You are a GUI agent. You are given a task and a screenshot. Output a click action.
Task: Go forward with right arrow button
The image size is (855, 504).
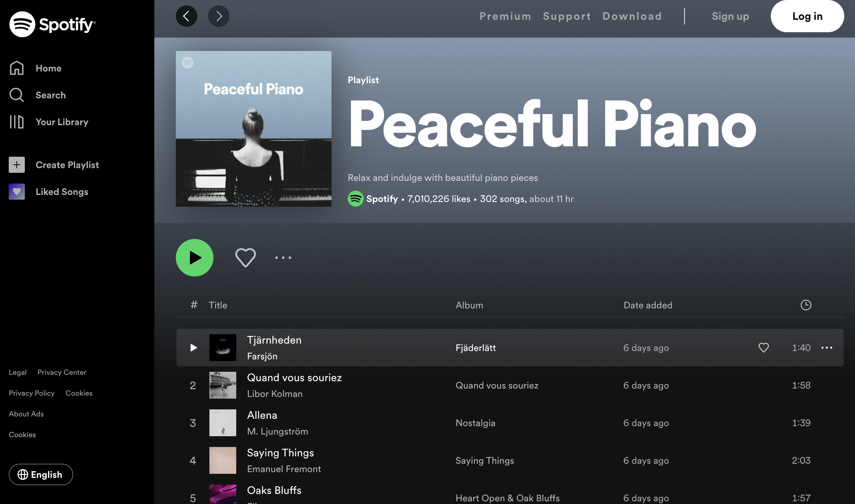[219, 16]
